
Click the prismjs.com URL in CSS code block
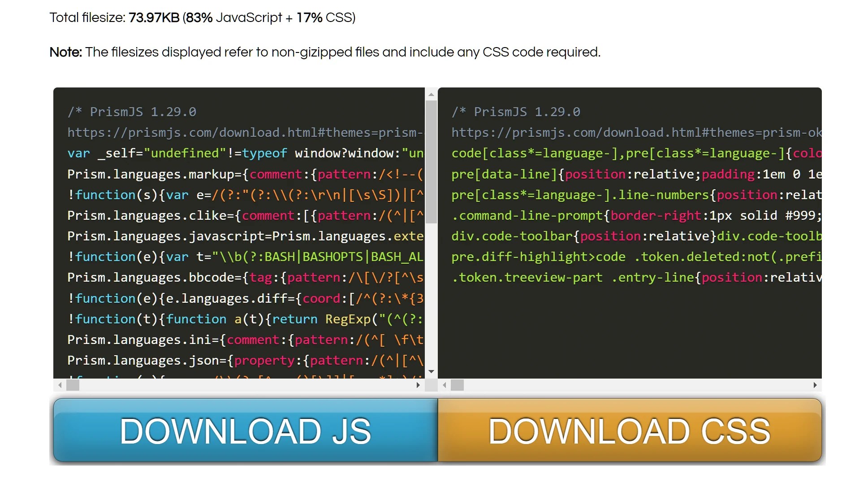coord(636,133)
